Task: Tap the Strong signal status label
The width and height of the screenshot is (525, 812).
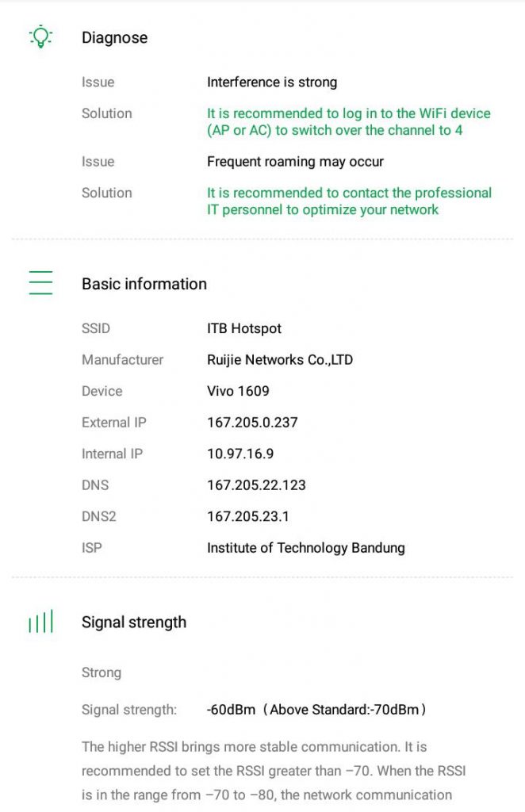Action: tap(102, 672)
